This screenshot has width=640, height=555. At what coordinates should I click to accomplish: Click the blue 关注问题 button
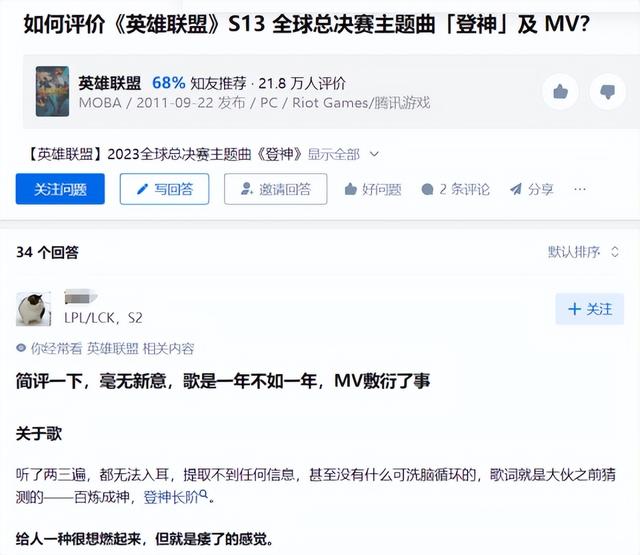[x=60, y=189]
